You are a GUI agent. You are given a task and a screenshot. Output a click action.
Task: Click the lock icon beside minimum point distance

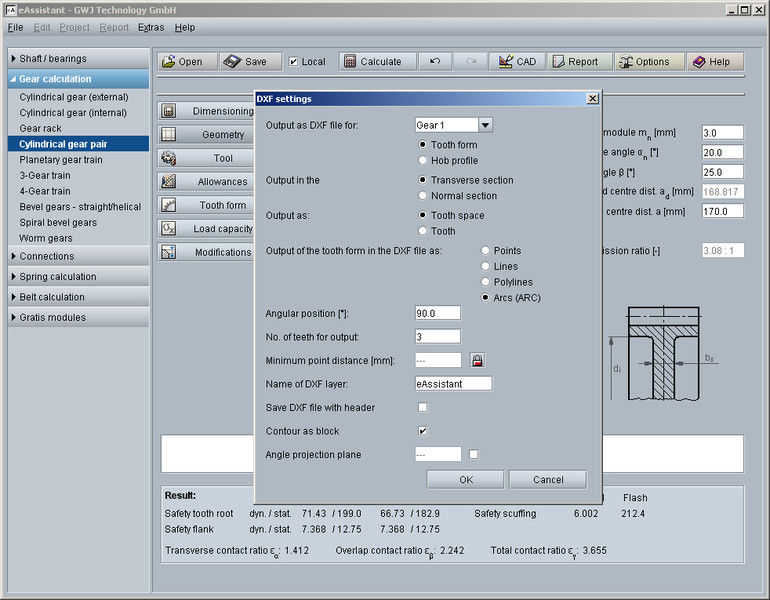click(477, 360)
